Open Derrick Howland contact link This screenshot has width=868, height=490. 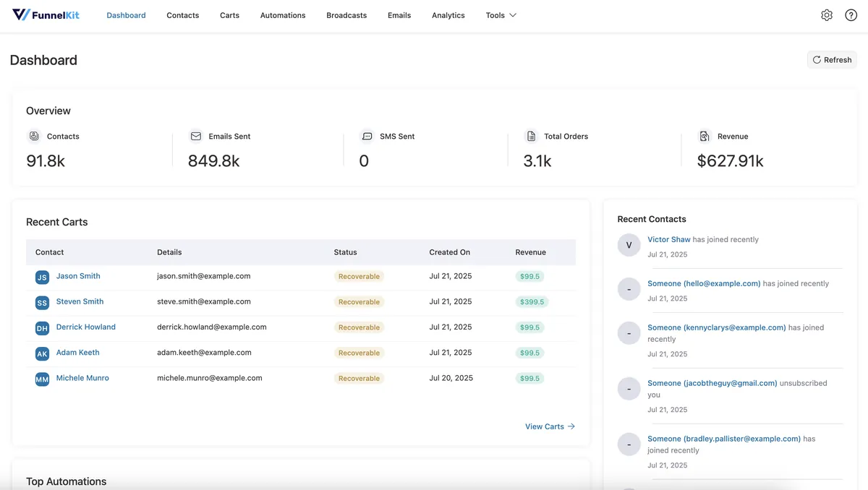pos(86,327)
